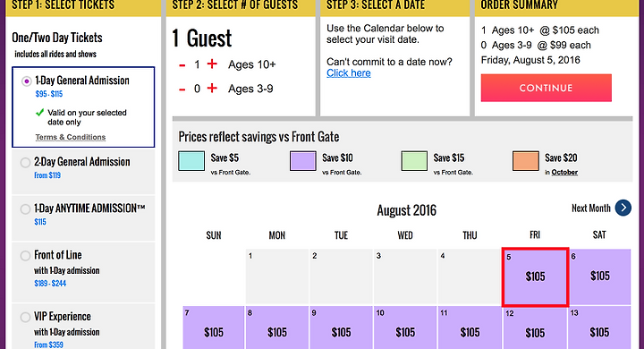Select 1-Day General Admission radio button

(26, 81)
